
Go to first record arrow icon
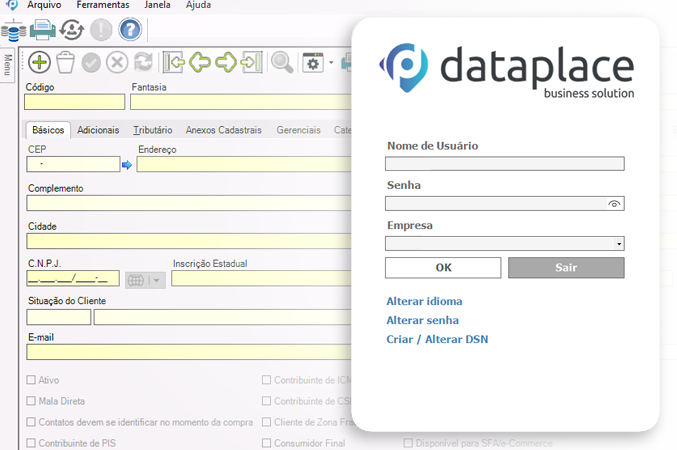click(174, 63)
